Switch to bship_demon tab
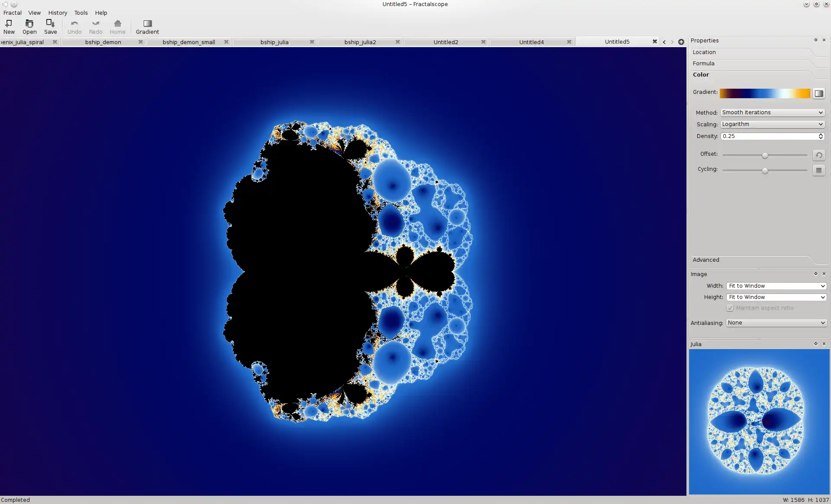 point(103,42)
